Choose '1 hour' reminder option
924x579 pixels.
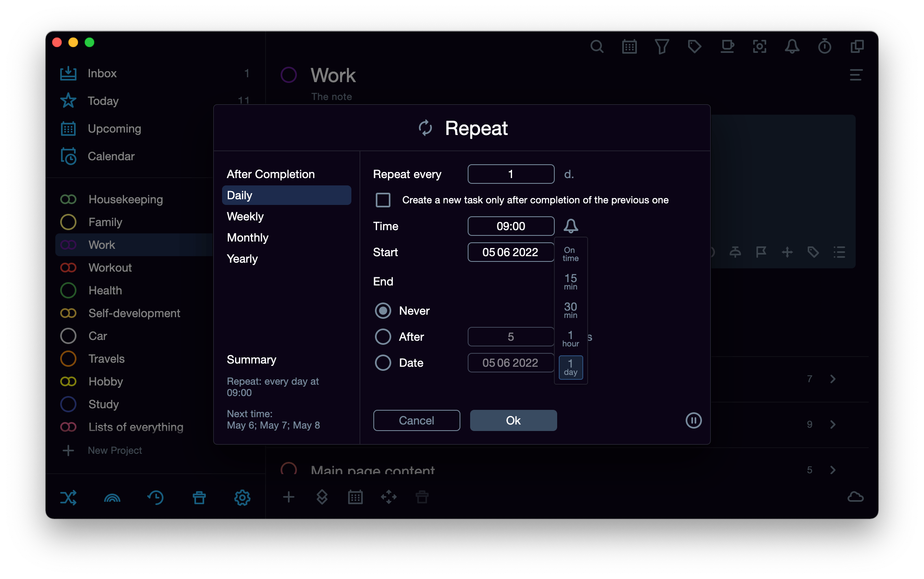[x=570, y=338]
